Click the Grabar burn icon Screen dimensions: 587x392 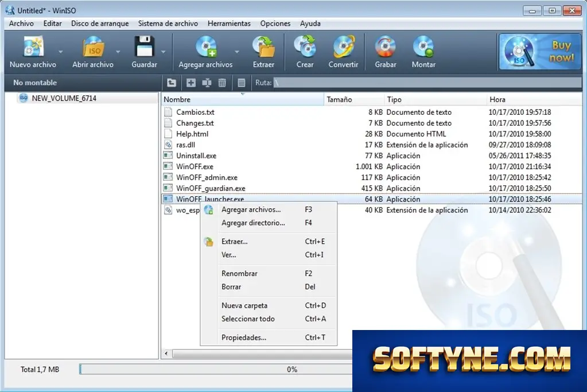[385, 47]
